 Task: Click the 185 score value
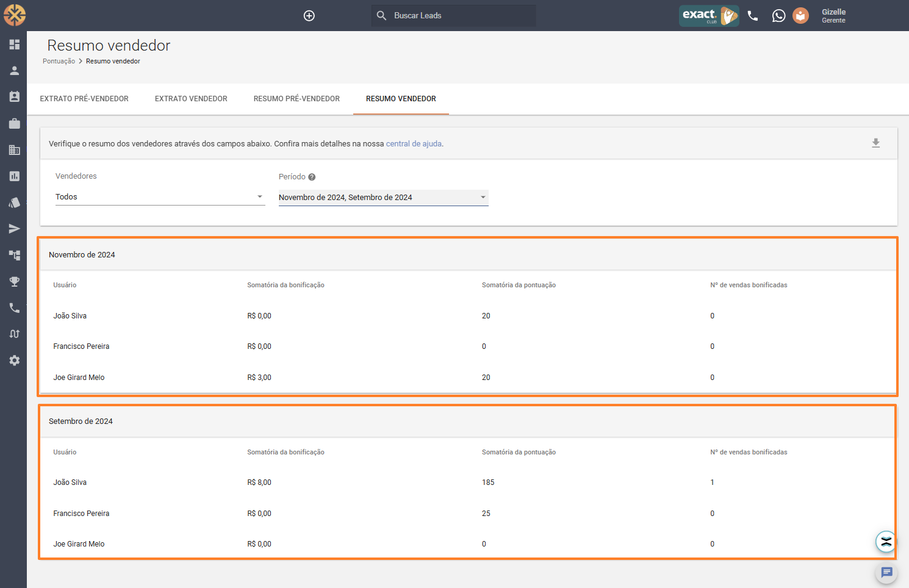(x=488, y=482)
